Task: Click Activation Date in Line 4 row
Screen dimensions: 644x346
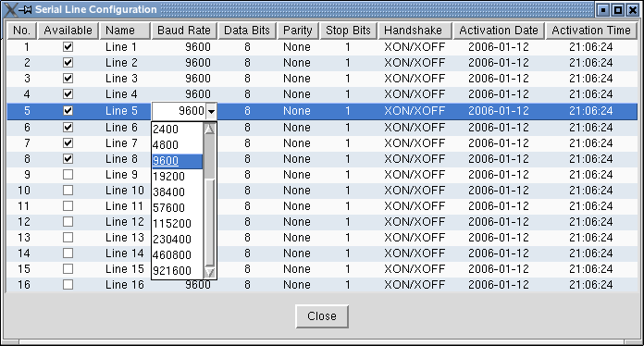Action: pyautogui.click(x=499, y=94)
